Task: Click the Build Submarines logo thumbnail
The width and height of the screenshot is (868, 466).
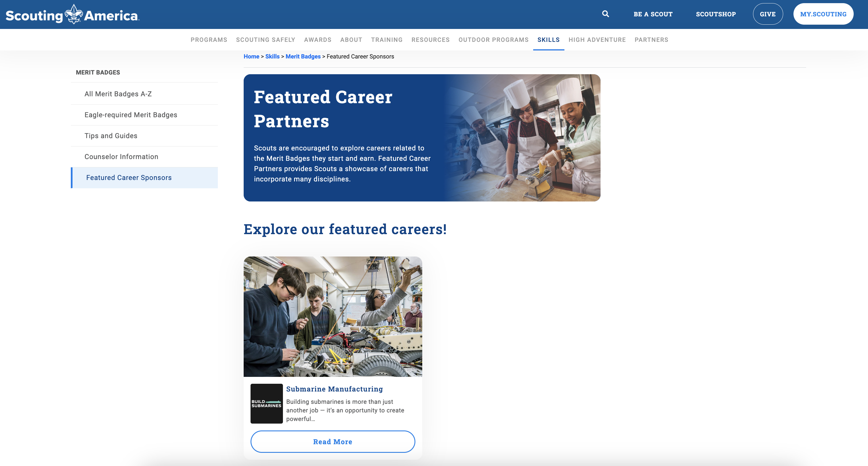Action: click(267, 403)
